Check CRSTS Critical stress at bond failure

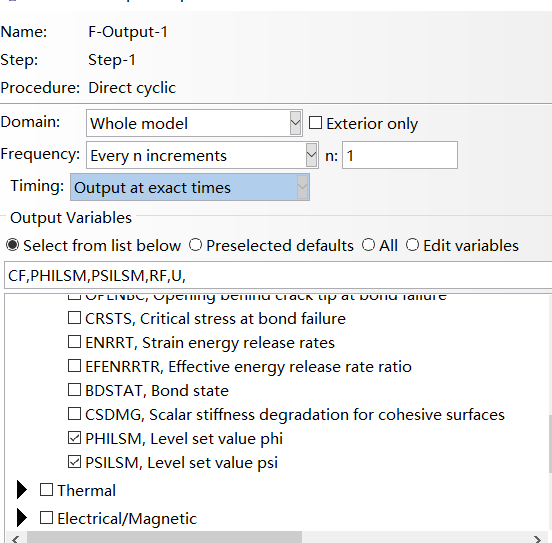tap(74, 318)
